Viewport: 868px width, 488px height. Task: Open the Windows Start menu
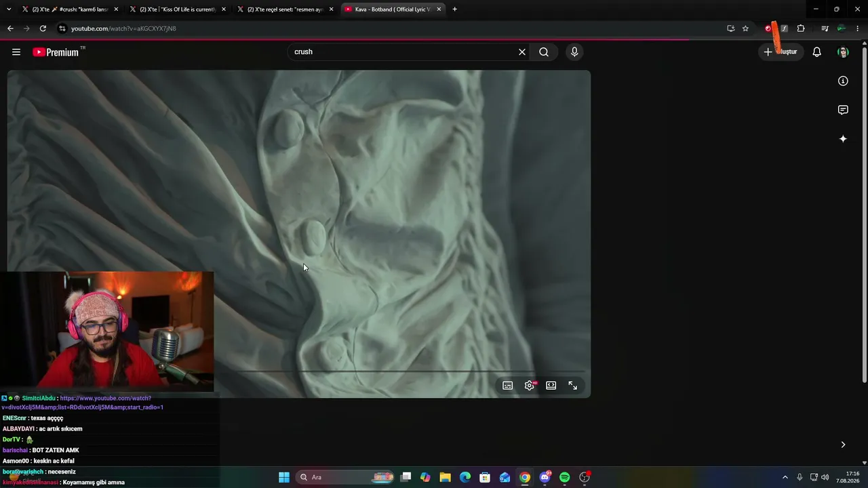pyautogui.click(x=284, y=477)
